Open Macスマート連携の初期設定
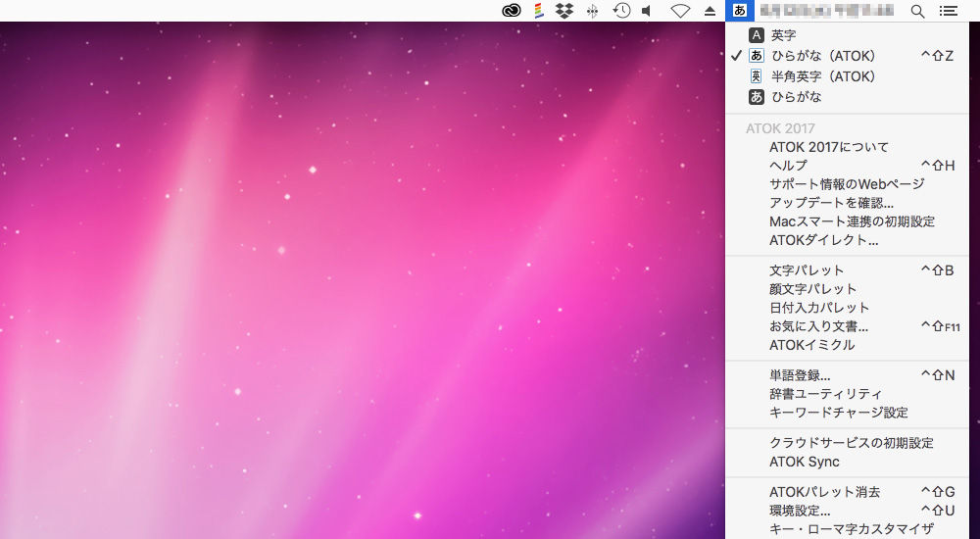 coord(847,221)
